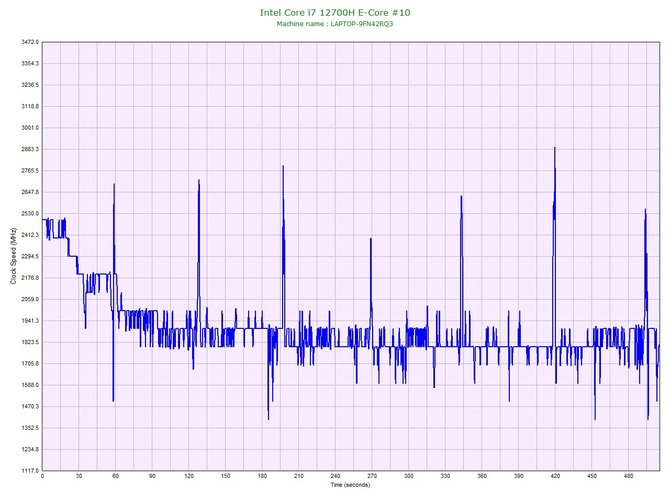Click the 420 tick on the time axis
This screenshot has width=670, height=502.
point(555,476)
